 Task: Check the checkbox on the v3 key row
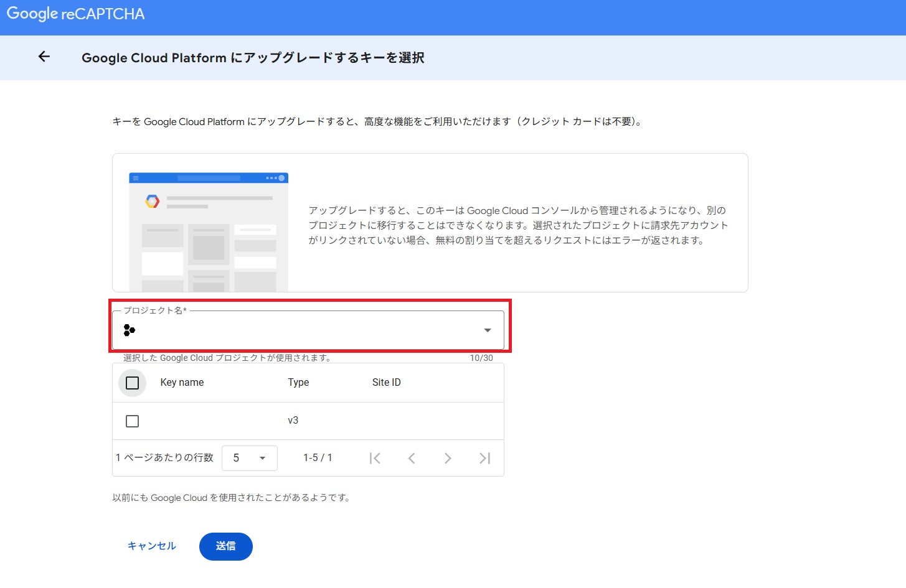tap(132, 421)
